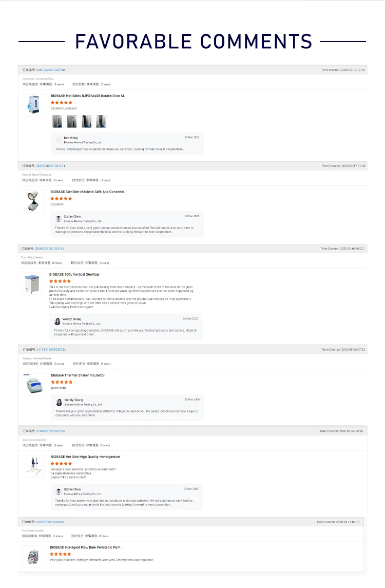Image resolution: width=385 pixels, height=588 pixels.
Task: Click order link 27480627001022759
Action: [50, 431]
